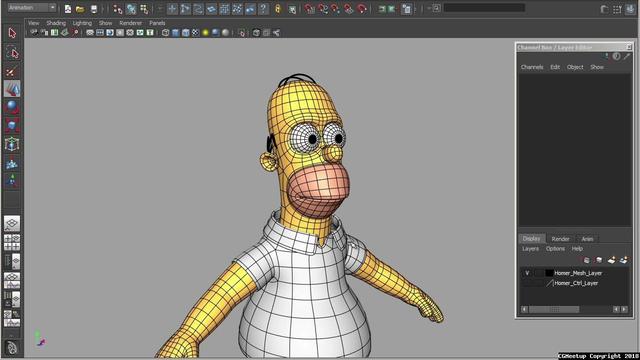
Task: Choose the single perspective layout icon
Action: [12, 224]
